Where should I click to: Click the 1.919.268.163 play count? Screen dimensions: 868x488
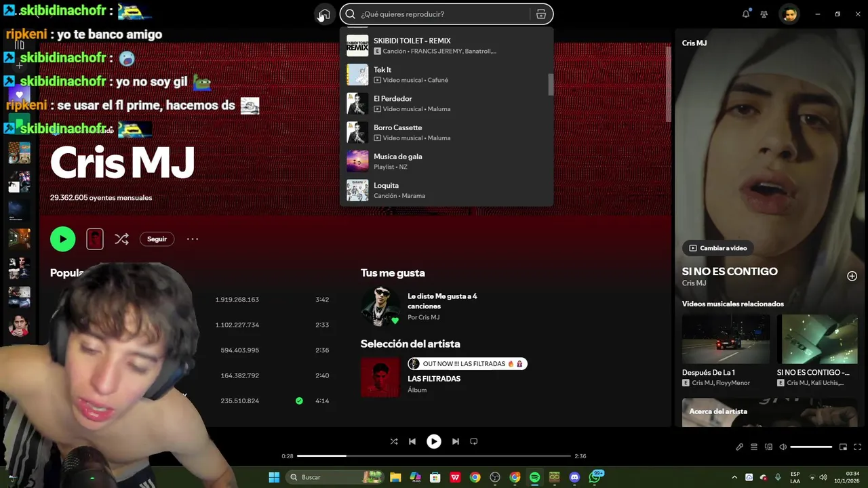coord(237,300)
